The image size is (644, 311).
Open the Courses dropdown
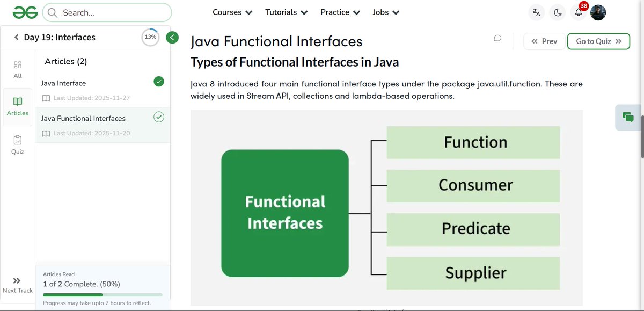click(232, 12)
